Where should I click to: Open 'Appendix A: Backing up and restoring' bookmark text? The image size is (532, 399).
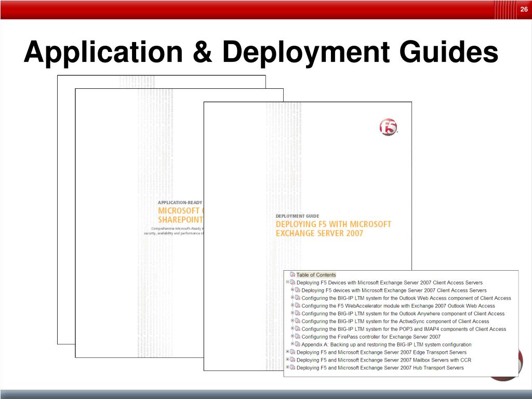(x=386, y=344)
